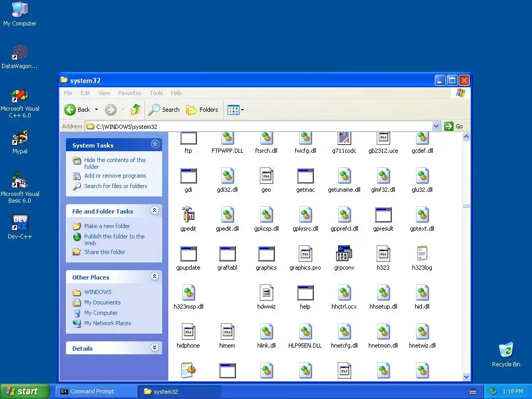Open My Network Places link
This screenshot has width=532, height=399.
tap(108, 323)
